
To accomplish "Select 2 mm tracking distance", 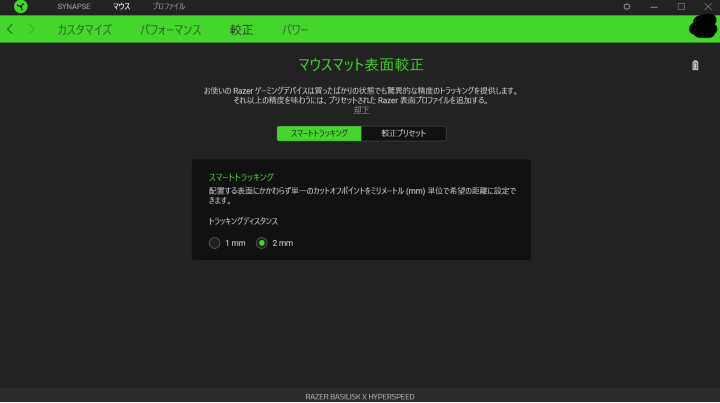I will coord(262,243).
